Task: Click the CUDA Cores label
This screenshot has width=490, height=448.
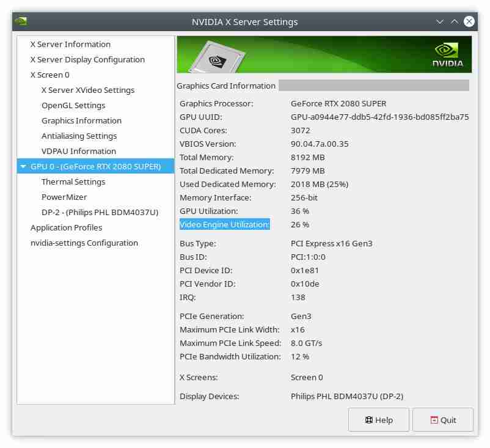Action: coord(203,131)
